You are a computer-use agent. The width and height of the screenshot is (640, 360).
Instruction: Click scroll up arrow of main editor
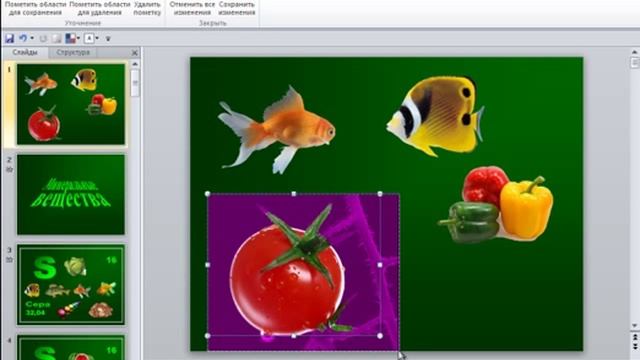[634, 52]
